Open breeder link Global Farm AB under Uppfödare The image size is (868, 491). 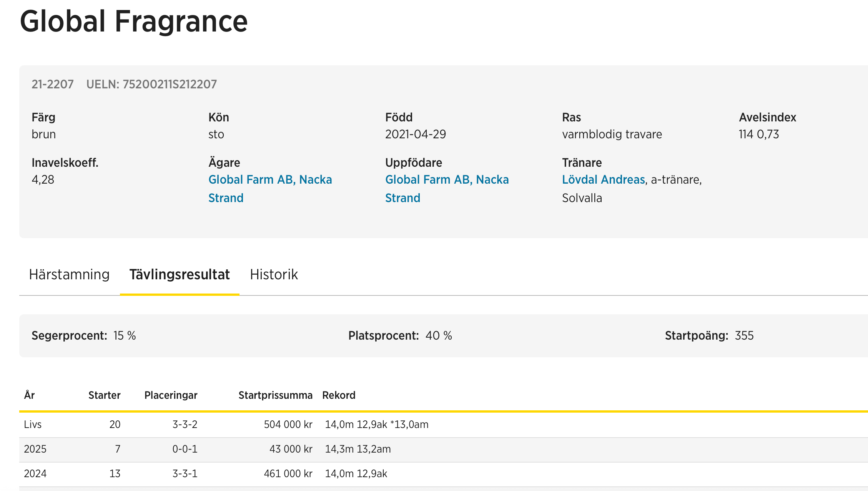pos(447,189)
